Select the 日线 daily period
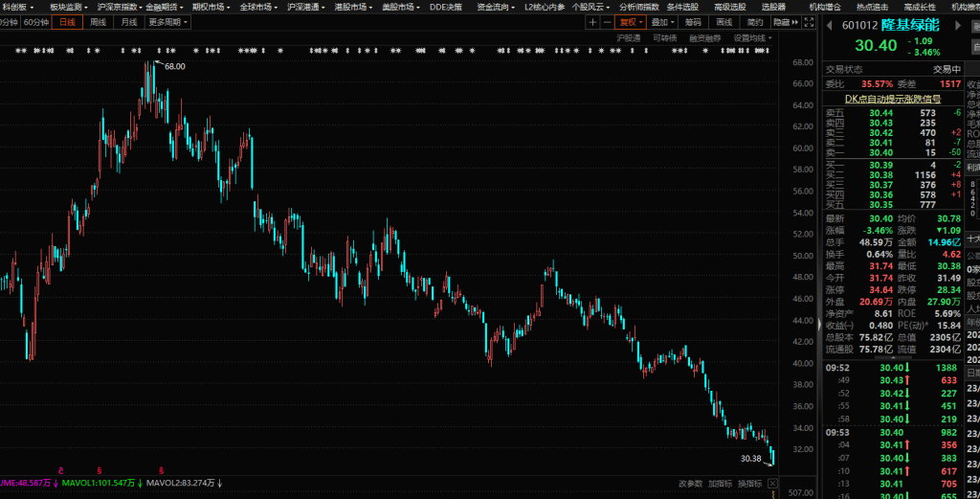This screenshot has height=499, width=980. tap(67, 23)
